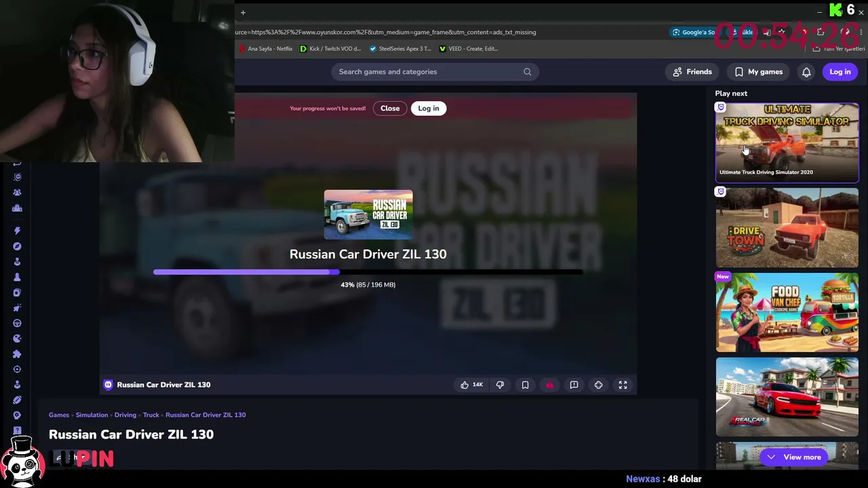Click the search magnifier icon

(x=527, y=72)
